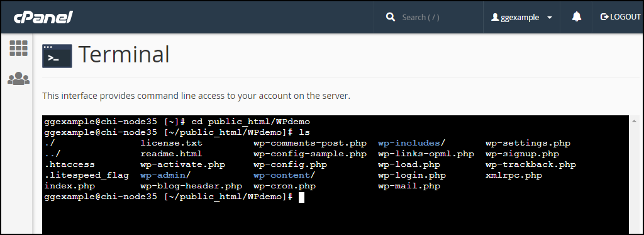Click the 'ls' command text

coord(304,132)
